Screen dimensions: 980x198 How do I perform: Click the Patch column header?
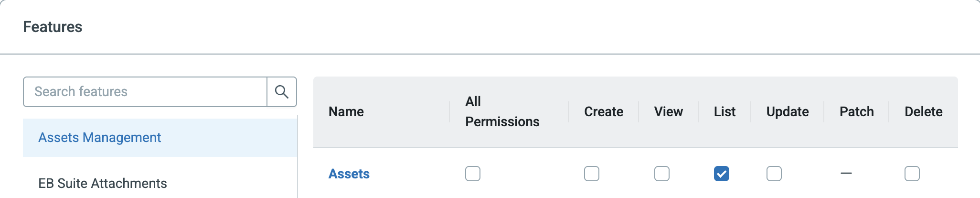pyautogui.click(x=857, y=112)
